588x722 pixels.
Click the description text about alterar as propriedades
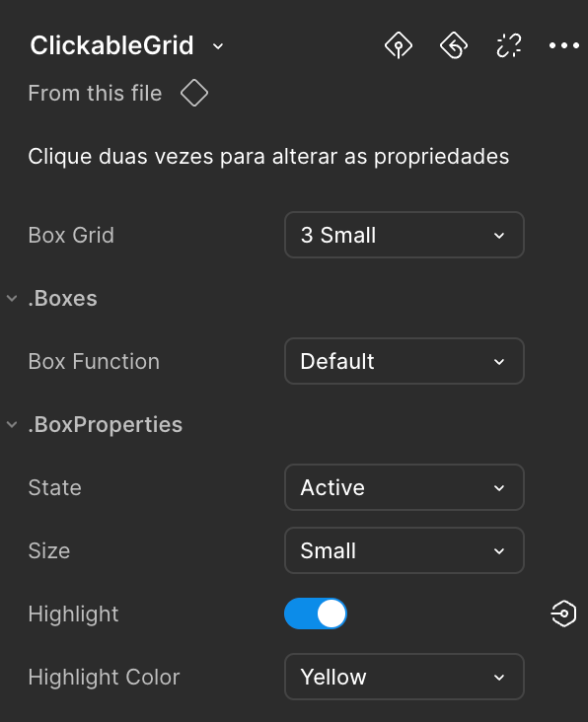[x=268, y=157]
